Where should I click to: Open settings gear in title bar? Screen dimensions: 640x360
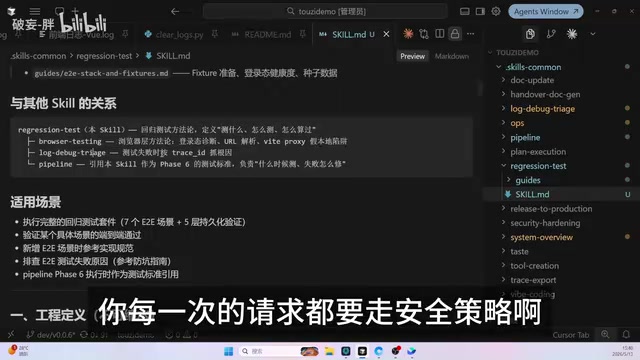(496, 11)
